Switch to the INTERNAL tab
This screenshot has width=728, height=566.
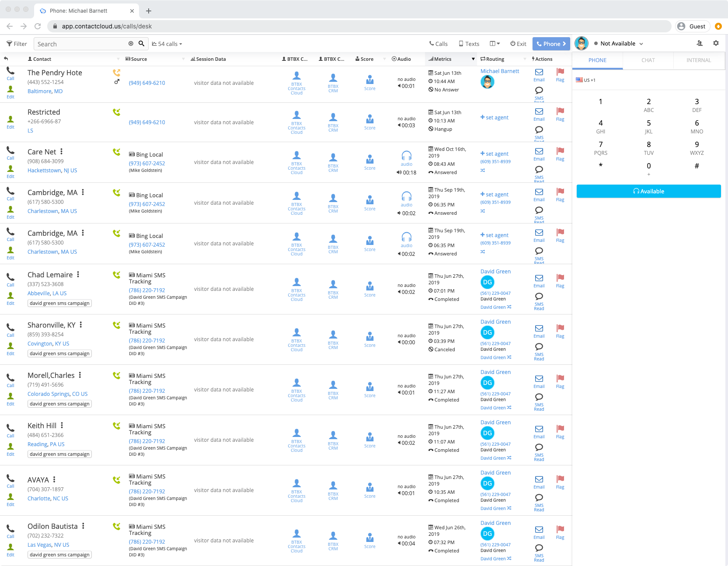[x=698, y=60]
